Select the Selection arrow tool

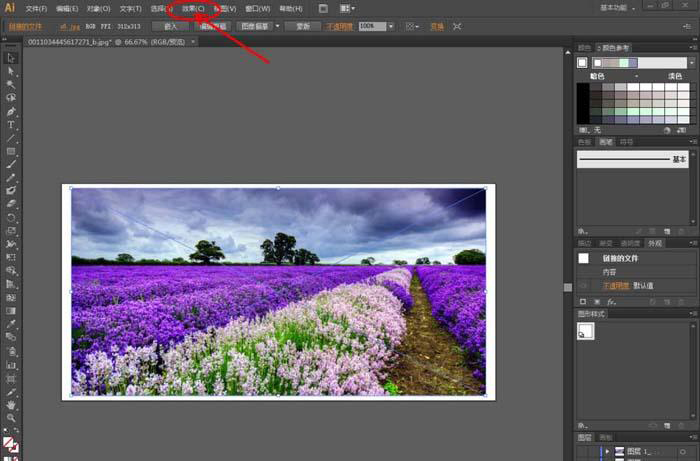pyautogui.click(x=11, y=58)
